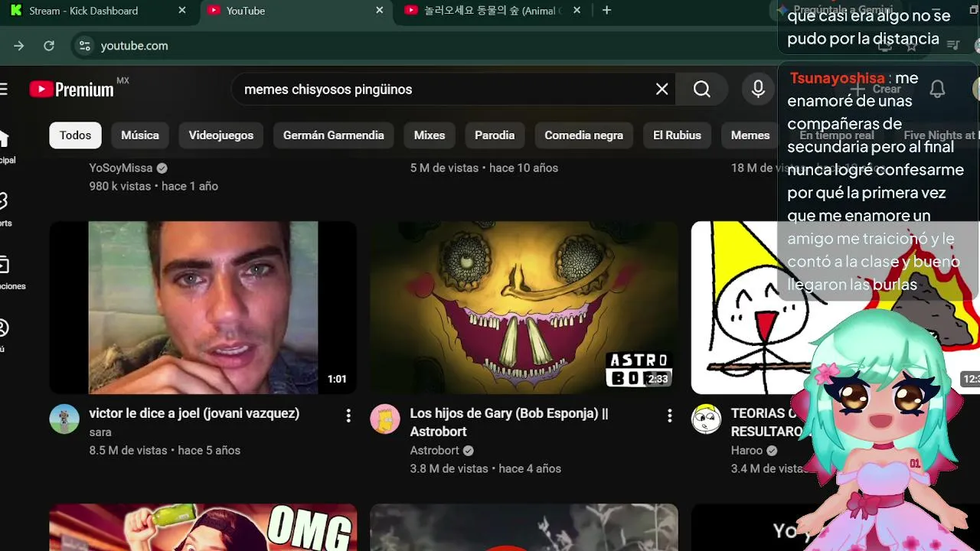Click the text 5 M de vistas • hace 10 años
The image size is (980, 551).
[484, 168]
